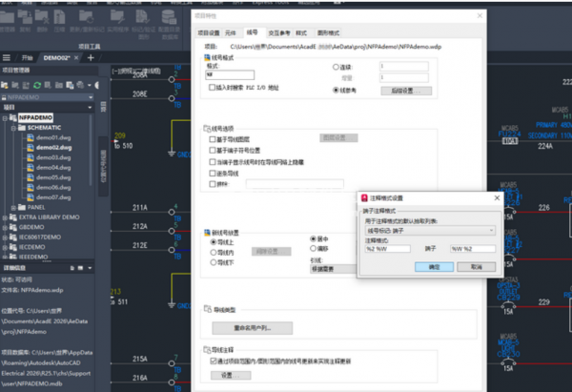Click the list icon in 详细信息 panel header
This screenshot has width=572, height=392.
pyautogui.click(x=81, y=268)
